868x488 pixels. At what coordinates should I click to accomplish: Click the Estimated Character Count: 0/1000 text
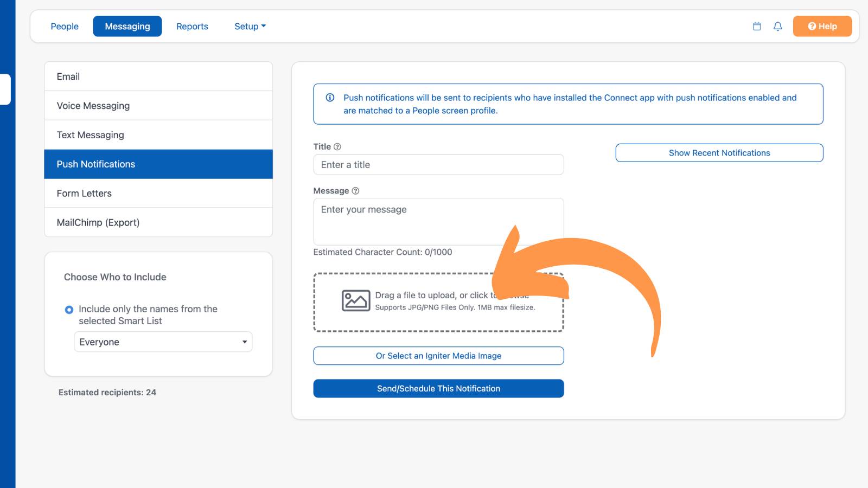pos(382,252)
